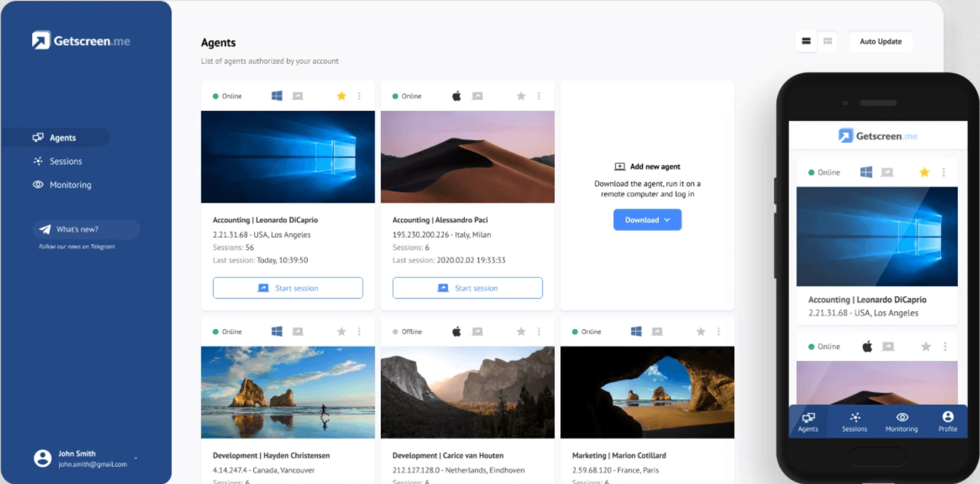The width and height of the screenshot is (980, 484).
Task: Tap Sessions tab in phone bottom bar
Action: pyautogui.click(x=854, y=422)
